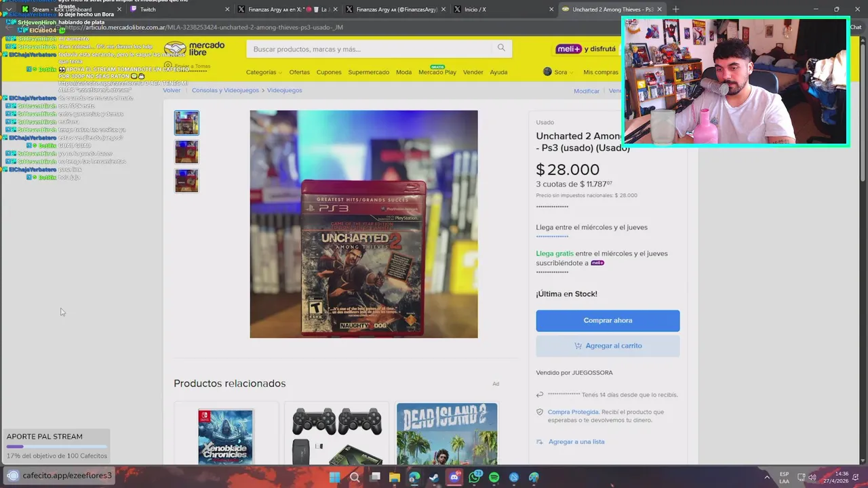Screen dimensions: 868x488
Task: Click Vender in the navigation bar
Action: pos(473,72)
